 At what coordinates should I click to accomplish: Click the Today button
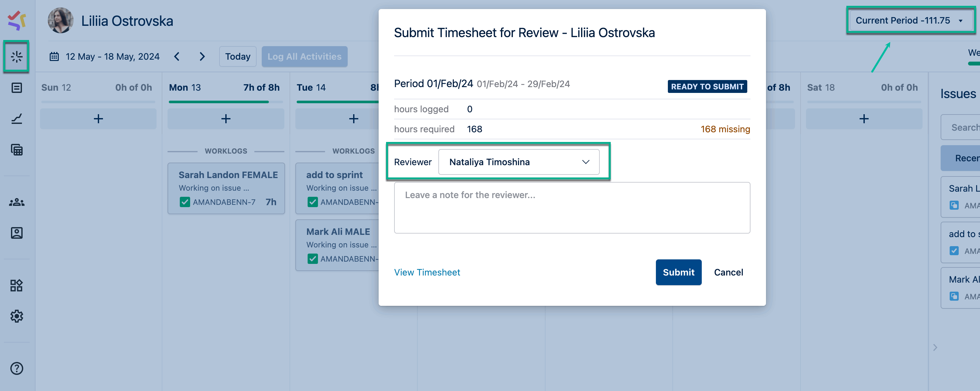(237, 56)
